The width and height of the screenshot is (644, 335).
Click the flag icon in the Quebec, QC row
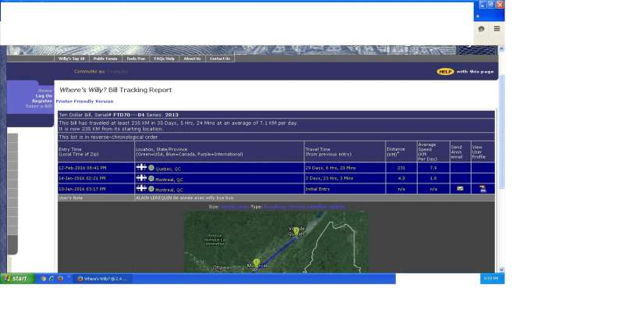click(x=141, y=167)
